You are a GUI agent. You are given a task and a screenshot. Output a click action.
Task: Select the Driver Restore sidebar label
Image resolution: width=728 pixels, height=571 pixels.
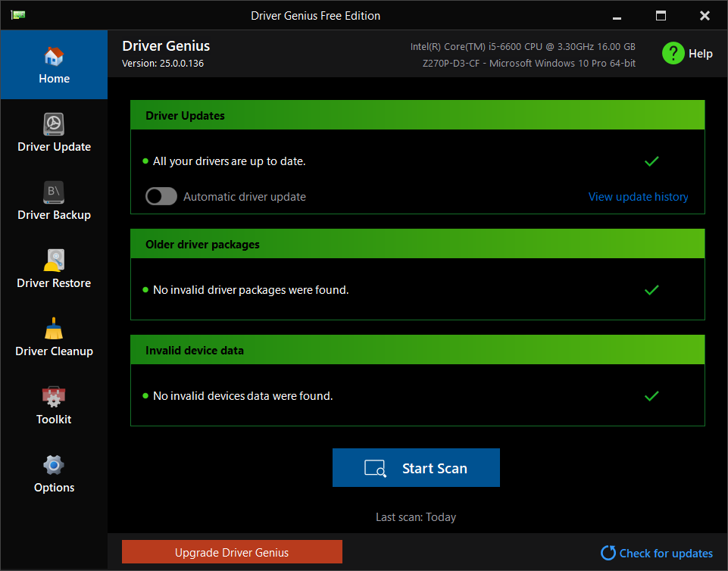point(54,283)
